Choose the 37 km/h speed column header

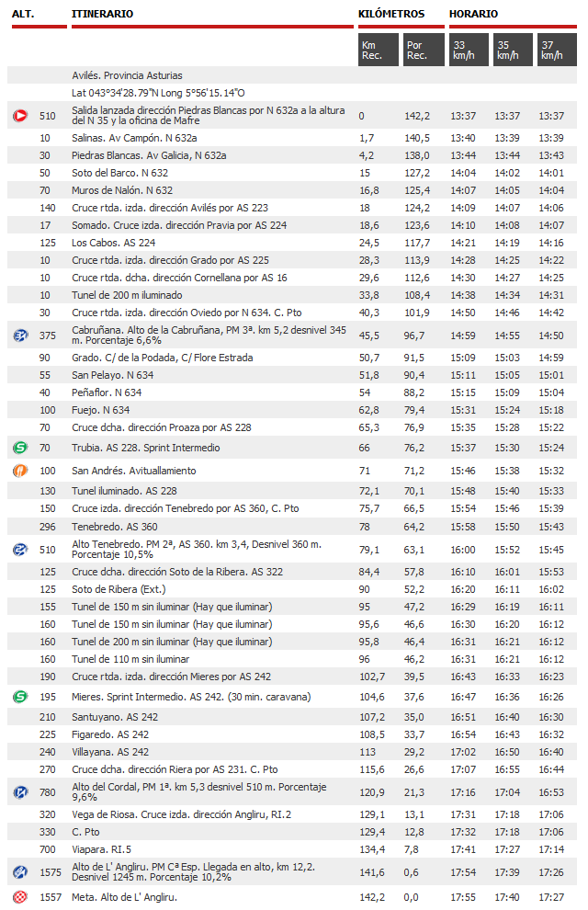click(x=554, y=50)
